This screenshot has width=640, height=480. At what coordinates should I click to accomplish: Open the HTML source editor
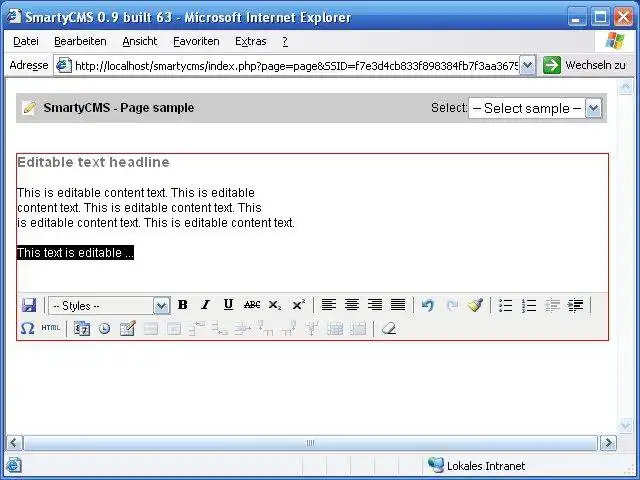tap(51, 328)
